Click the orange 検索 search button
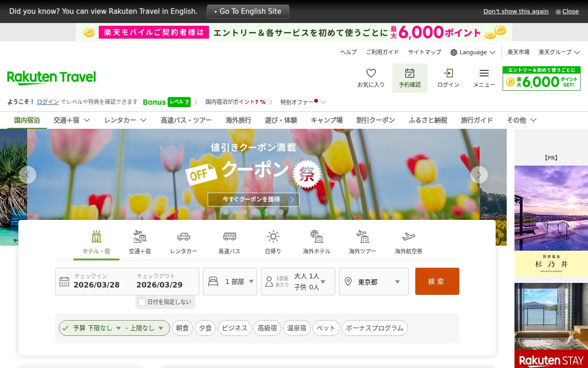The width and height of the screenshot is (588, 368). pos(437,281)
